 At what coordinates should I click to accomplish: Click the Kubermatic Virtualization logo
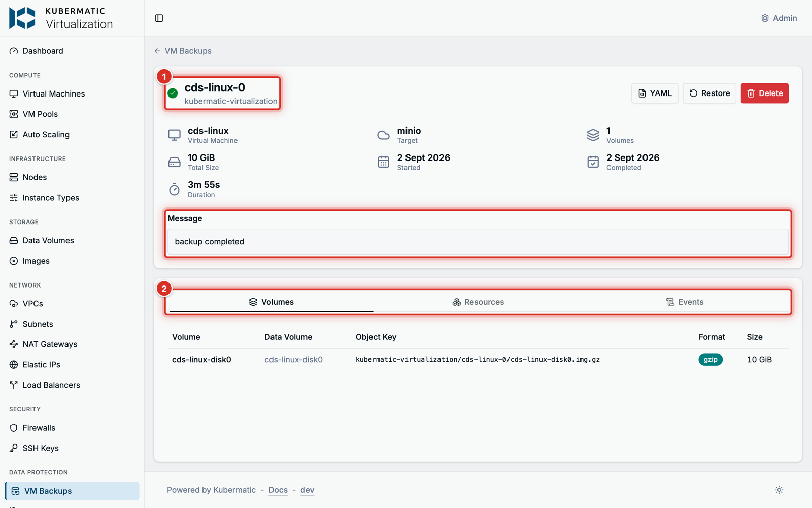click(61, 18)
